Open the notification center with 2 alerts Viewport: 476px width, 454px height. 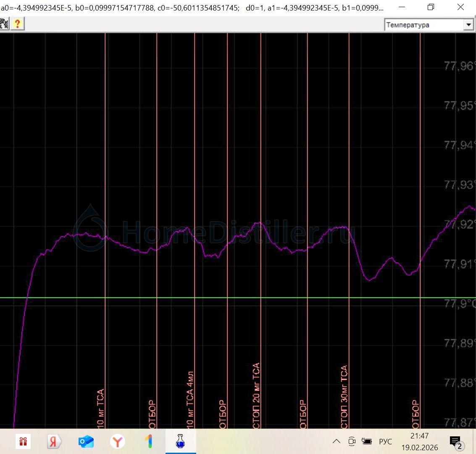click(455, 442)
